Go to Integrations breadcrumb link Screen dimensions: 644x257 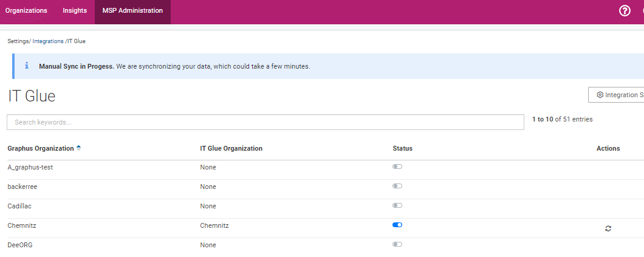coord(48,41)
